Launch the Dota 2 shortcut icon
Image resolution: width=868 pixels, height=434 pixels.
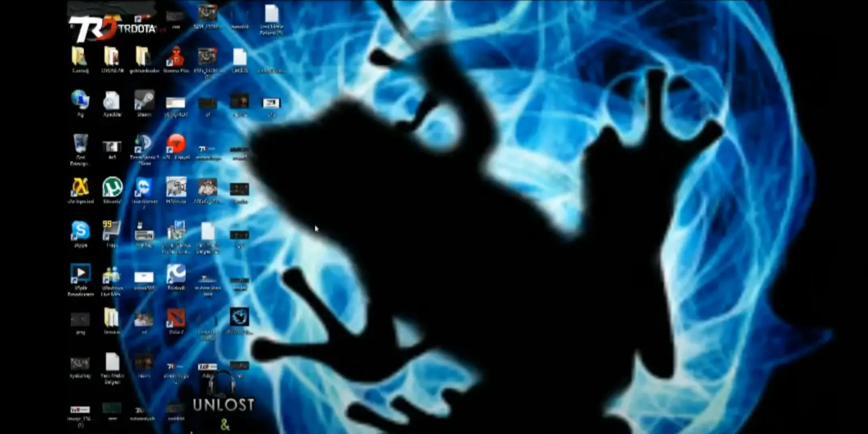pyautogui.click(x=176, y=319)
